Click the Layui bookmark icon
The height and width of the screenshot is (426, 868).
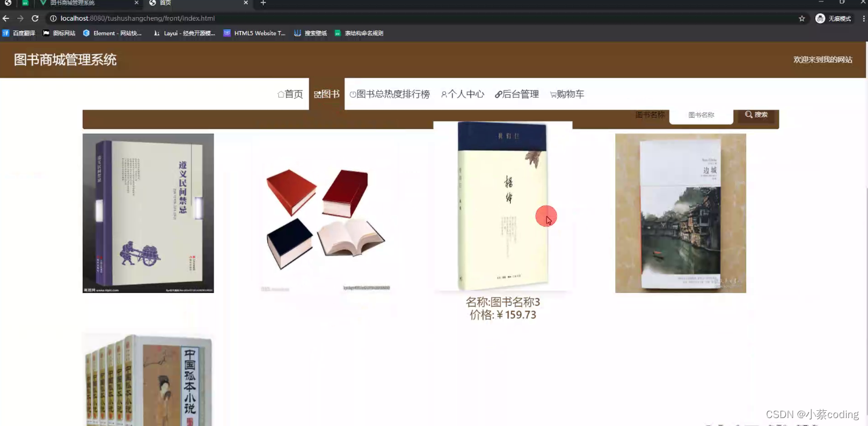tap(157, 33)
